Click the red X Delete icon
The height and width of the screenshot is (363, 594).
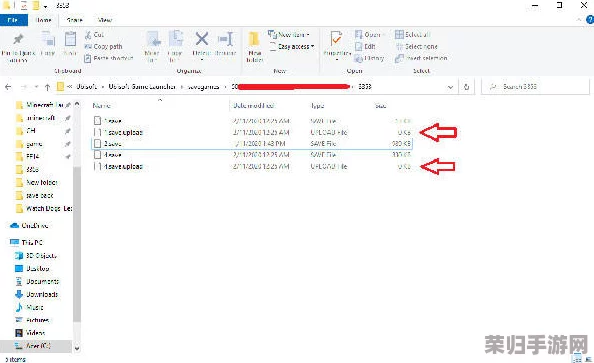202,39
